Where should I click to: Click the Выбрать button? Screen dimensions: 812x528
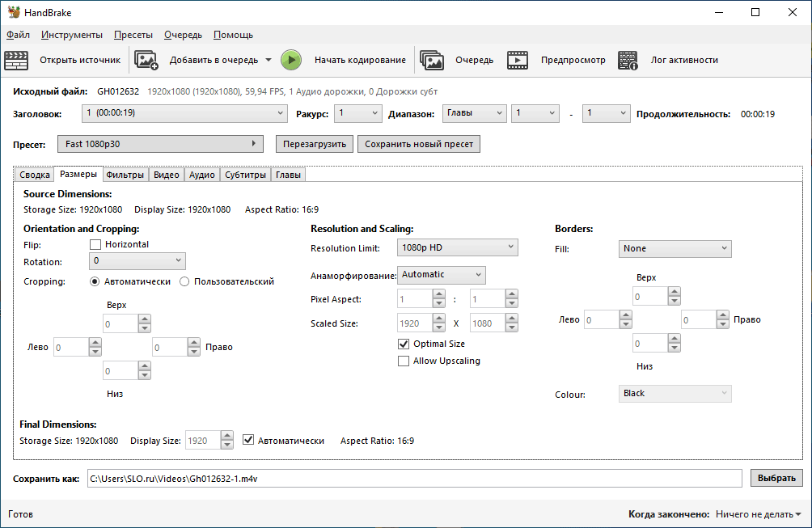tap(776, 479)
